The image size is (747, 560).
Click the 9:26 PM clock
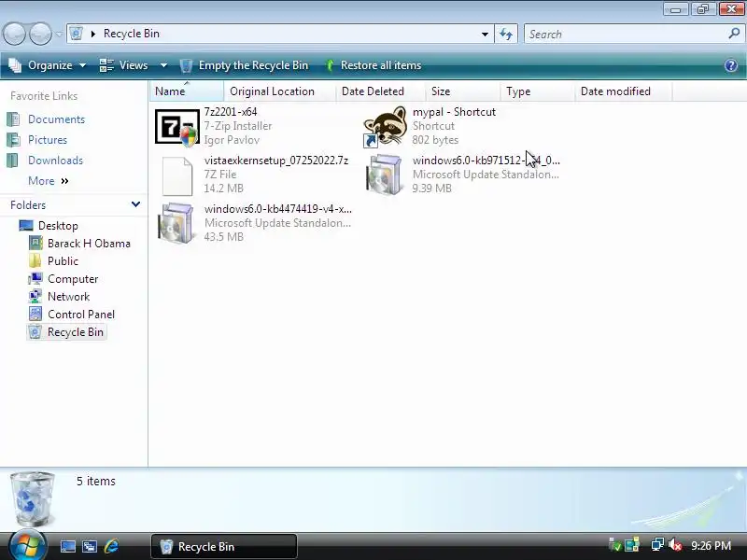tap(711, 546)
